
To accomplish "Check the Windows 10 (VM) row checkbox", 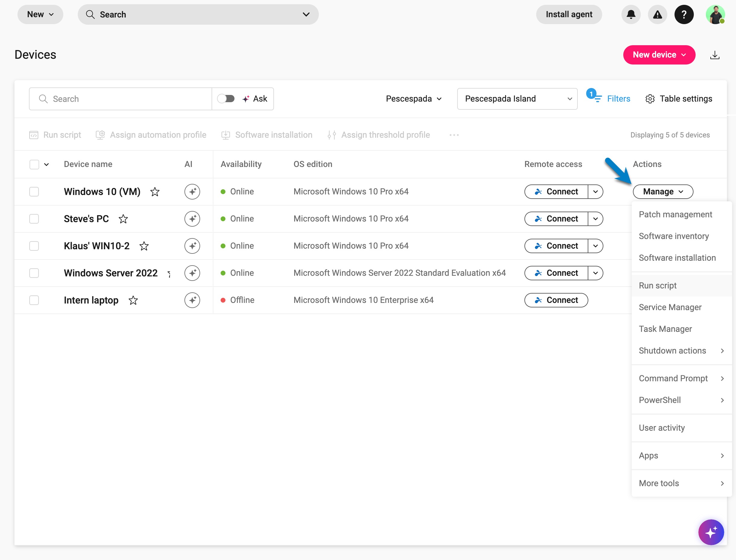I will coord(34,192).
